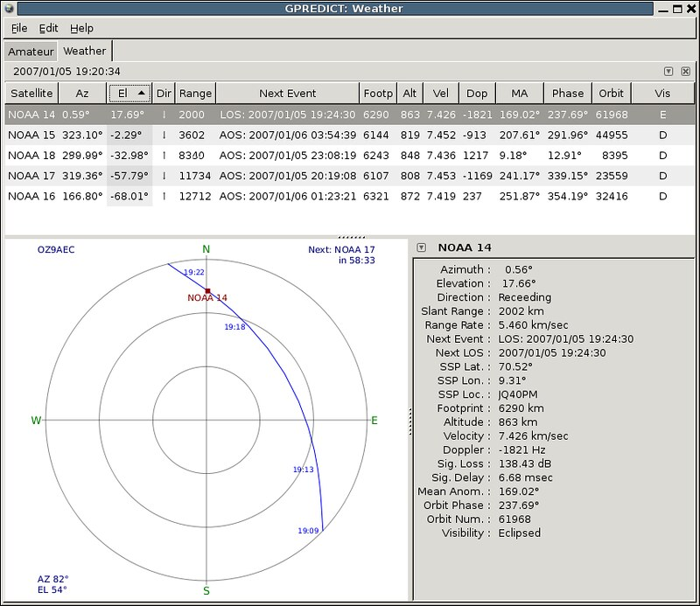Click the 19:13 time marker on pass track
Viewport: 700px width, 606px height.
(x=303, y=470)
